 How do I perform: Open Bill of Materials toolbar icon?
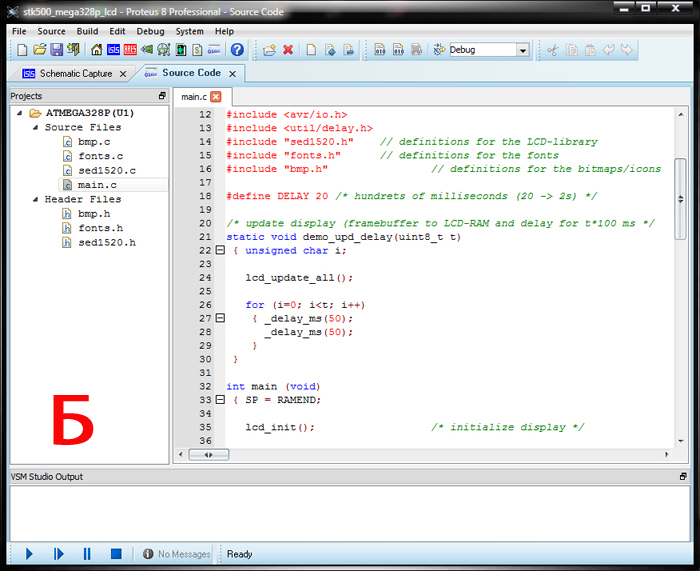pyautogui.click(x=197, y=50)
